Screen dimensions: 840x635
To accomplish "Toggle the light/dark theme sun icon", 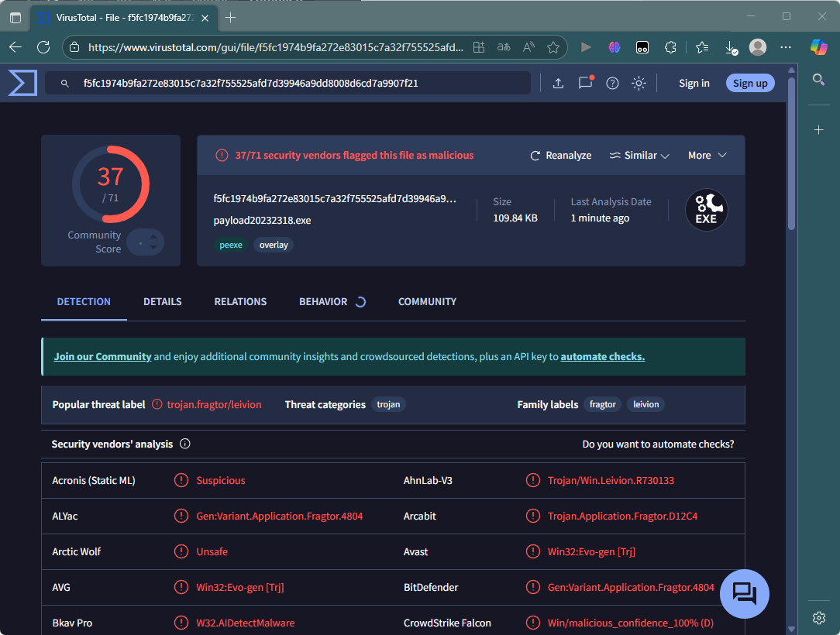I will [x=639, y=83].
